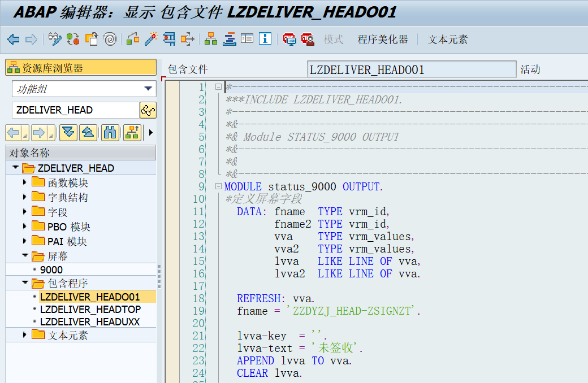Select LZDELIVER_HEADTOP include in the tree
The width and height of the screenshot is (588, 383).
click(x=90, y=309)
